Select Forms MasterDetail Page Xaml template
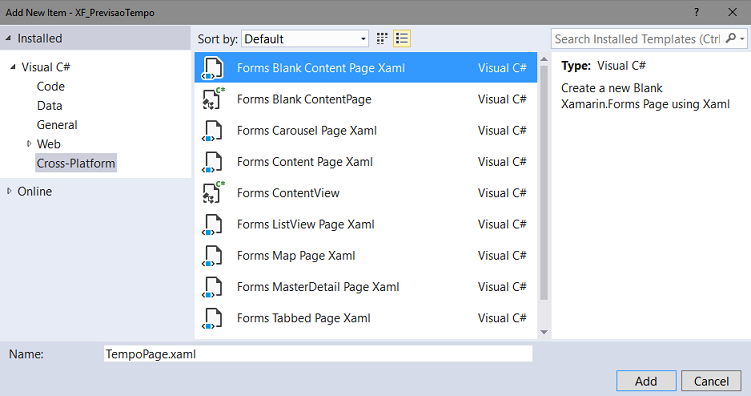This screenshot has width=751, height=396. point(365,287)
